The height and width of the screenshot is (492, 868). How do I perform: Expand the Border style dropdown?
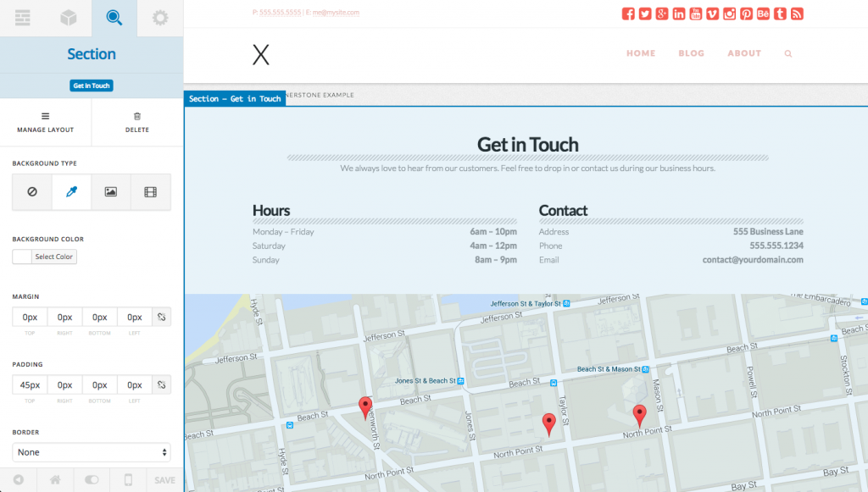92,452
